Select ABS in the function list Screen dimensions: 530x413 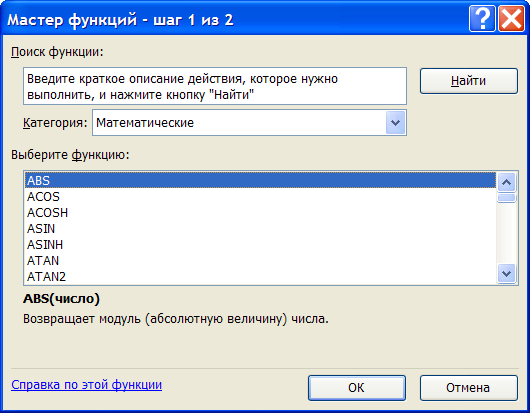point(260,180)
